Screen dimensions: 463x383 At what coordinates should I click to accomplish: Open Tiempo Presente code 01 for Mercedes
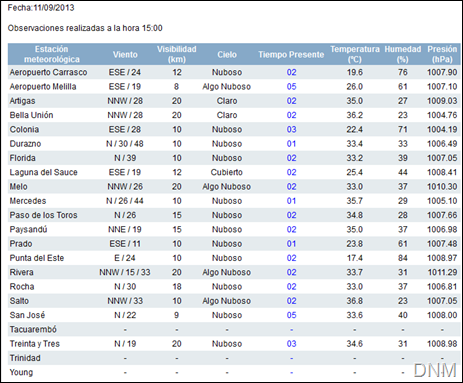(x=291, y=201)
